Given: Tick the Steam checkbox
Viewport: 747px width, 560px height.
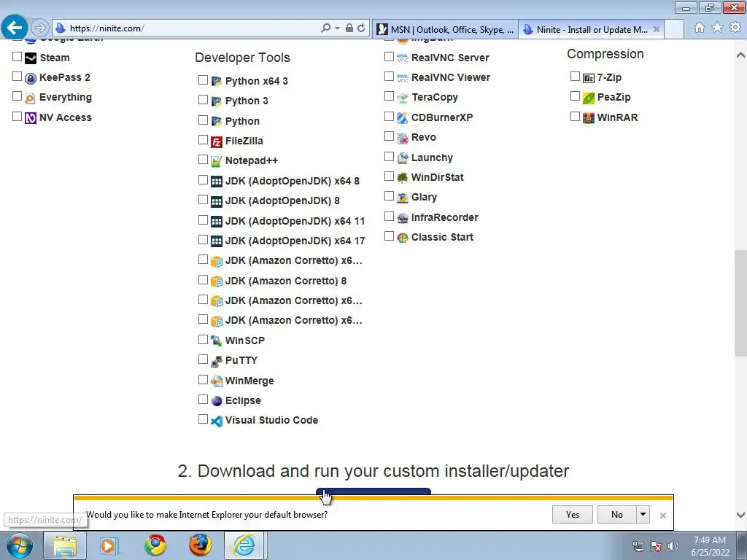Looking at the screenshot, I should click(x=18, y=57).
